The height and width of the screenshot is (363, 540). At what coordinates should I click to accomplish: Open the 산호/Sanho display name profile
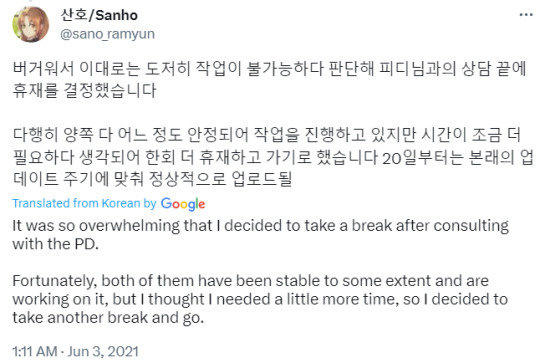point(99,15)
